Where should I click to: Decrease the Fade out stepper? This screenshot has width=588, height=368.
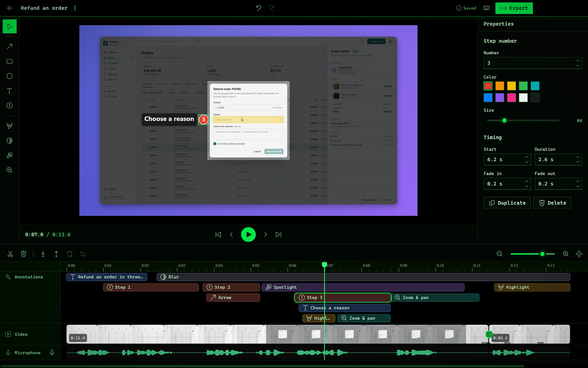click(x=578, y=186)
